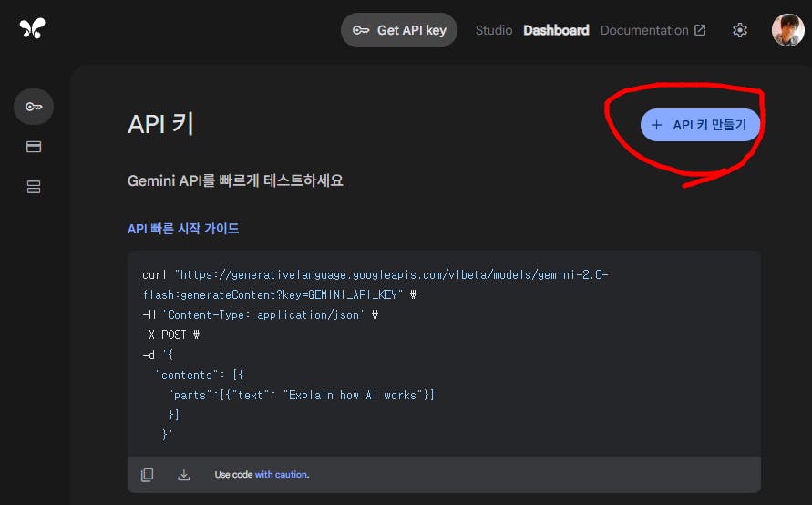Click the butterfly logo at top left
Image resolution: width=812 pixels, height=505 pixels.
32,28
